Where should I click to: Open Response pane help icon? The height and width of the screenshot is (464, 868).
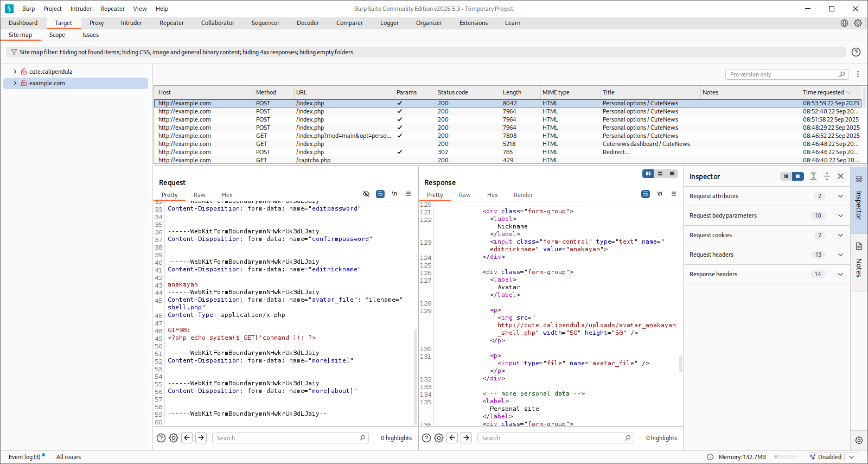(426, 438)
